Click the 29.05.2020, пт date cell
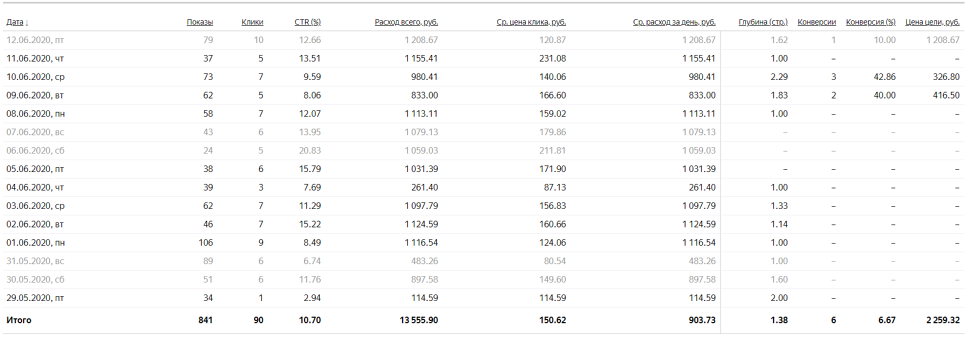This screenshot has width=980, height=337. pyautogui.click(x=35, y=298)
